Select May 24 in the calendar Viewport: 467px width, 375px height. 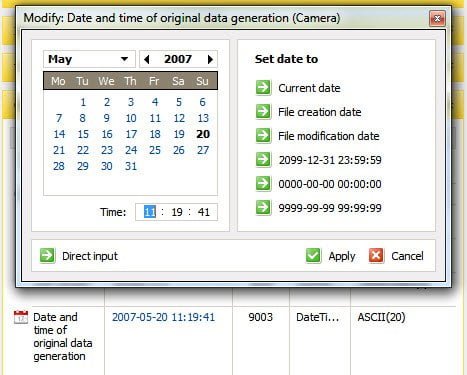click(x=131, y=150)
